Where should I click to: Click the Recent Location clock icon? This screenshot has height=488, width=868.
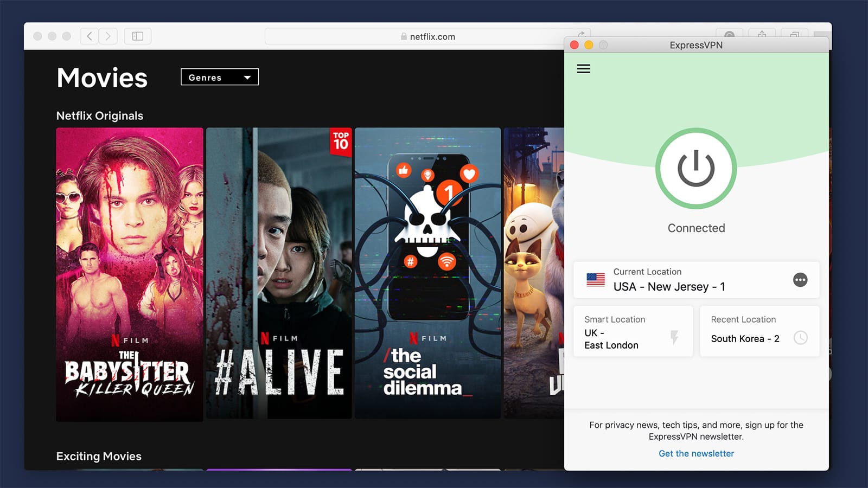click(801, 338)
